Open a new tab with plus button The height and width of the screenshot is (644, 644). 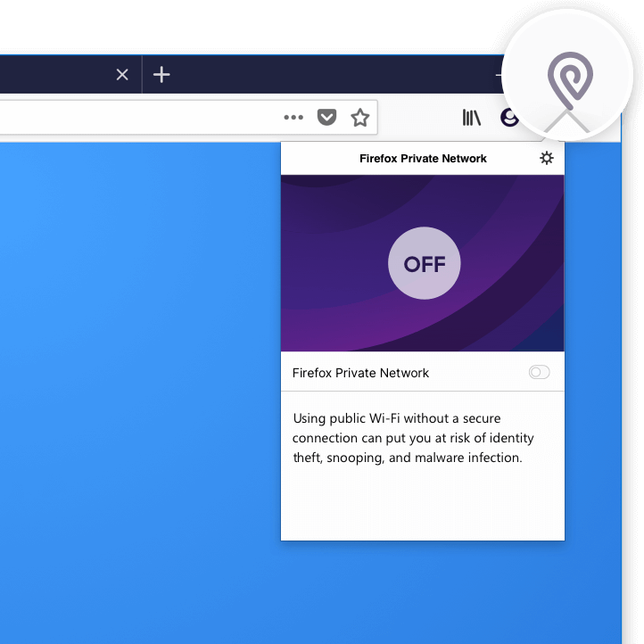(161, 75)
